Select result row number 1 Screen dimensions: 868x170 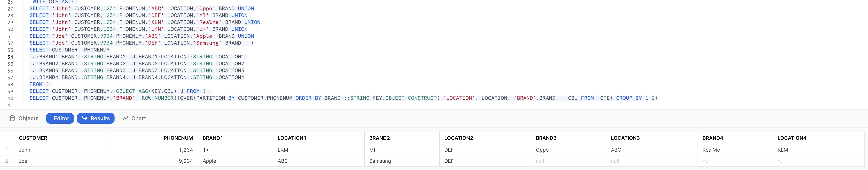tap(6, 150)
